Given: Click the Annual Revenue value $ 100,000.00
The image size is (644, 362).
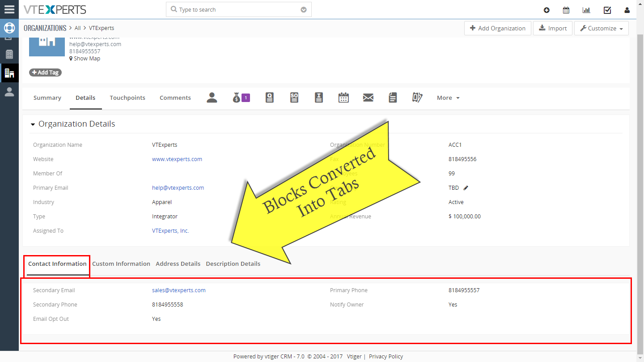Looking at the screenshot, I should pos(465,217).
